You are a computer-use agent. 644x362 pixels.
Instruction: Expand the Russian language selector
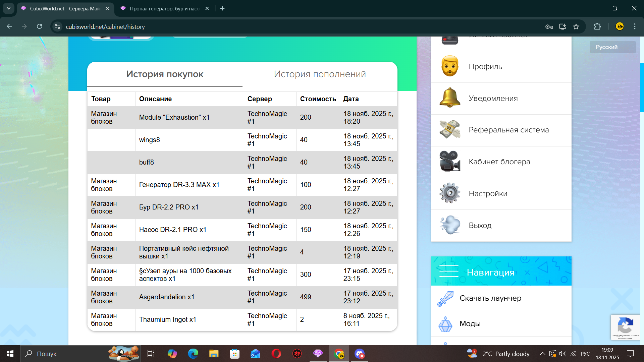coord(612,47)
